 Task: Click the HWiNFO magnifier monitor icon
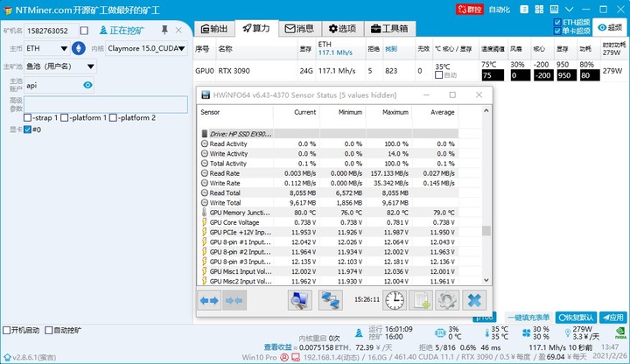pos(300,300)
